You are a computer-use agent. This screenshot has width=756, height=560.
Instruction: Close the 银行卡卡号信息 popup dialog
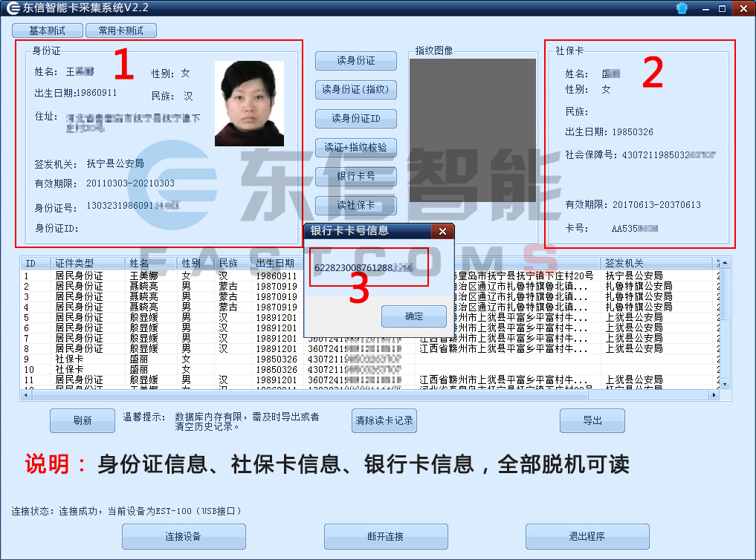[x=443, y=231]
